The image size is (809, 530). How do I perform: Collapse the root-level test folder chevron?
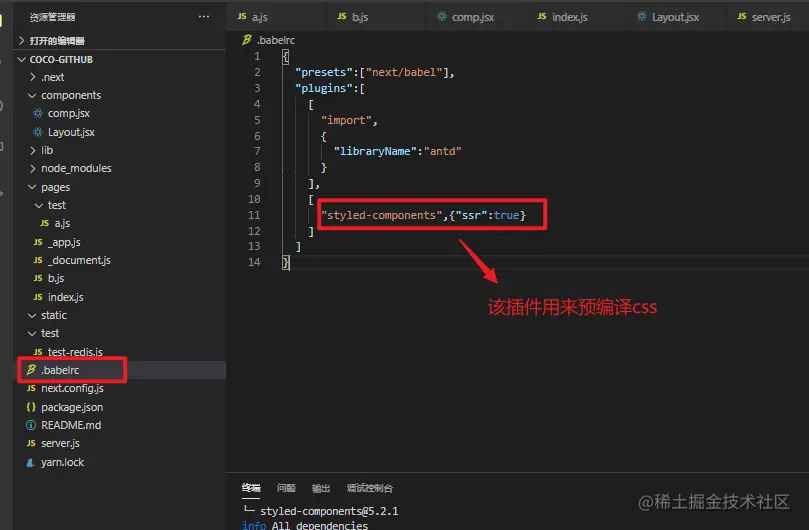click(32, 333)
